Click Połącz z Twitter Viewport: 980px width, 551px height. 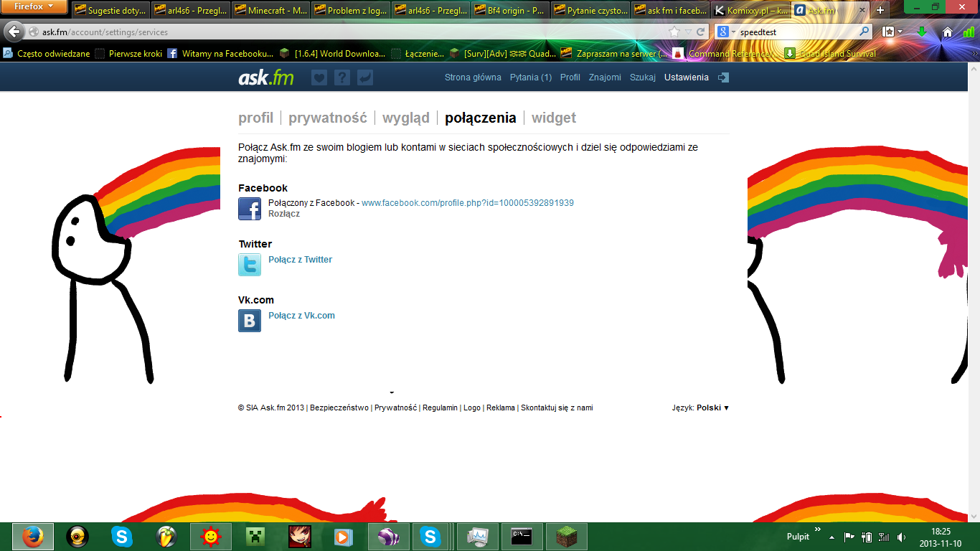(x=301, y=260)
